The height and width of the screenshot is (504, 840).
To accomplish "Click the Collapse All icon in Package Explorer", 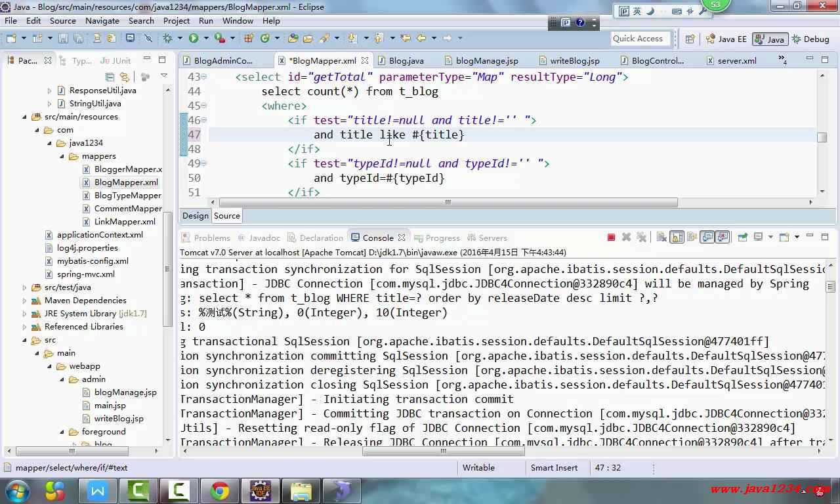I will tap(110, 77).
